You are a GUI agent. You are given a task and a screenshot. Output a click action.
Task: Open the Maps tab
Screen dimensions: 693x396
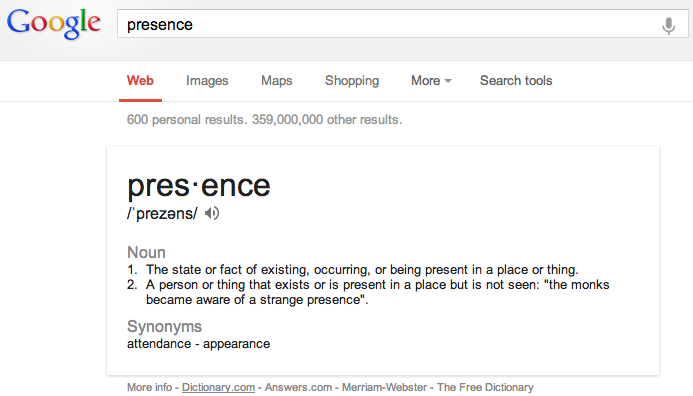(277, 80)
